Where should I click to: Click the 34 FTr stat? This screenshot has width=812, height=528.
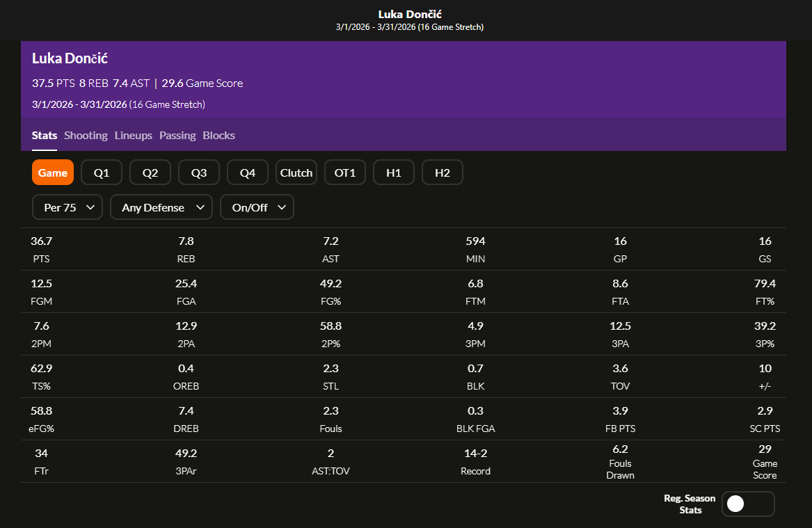click(42, 462)
